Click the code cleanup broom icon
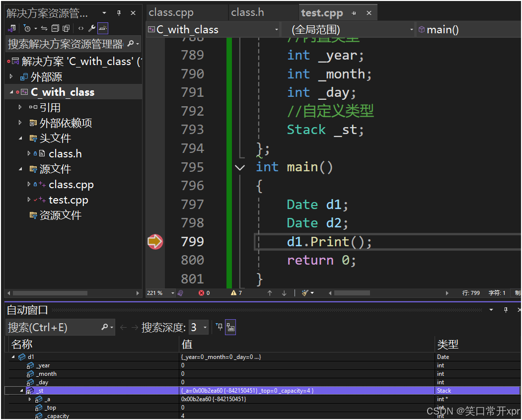This screenshot has width=522, height=420. point(304,293)
